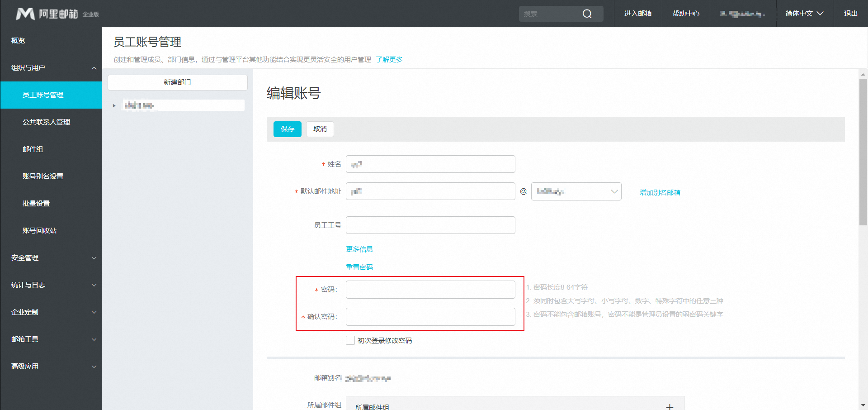Click the page vertical scrollbar thumb
Screen dimensions: 868x410
pos(863,152)
